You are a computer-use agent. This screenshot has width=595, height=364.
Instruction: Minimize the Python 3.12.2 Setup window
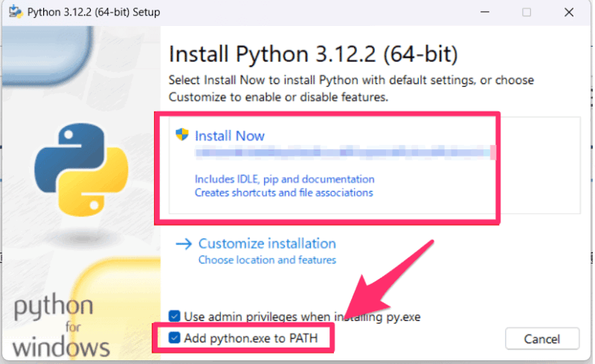[x=485, y=12]
